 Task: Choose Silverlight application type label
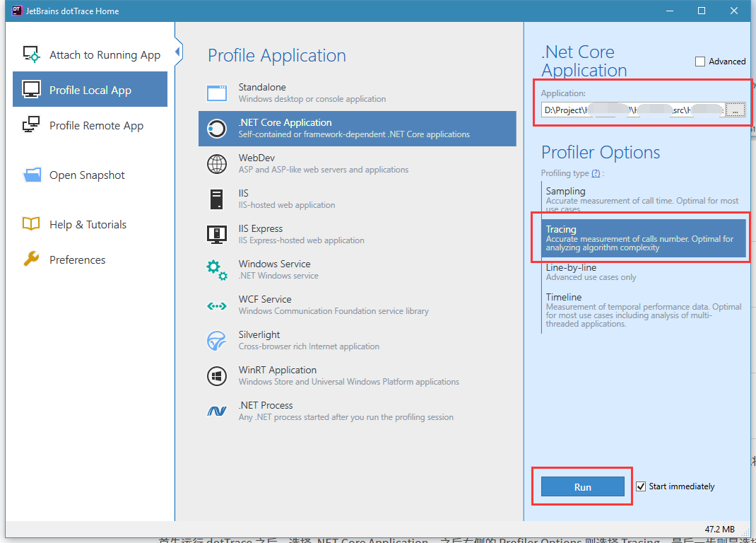tap(259, 334)
